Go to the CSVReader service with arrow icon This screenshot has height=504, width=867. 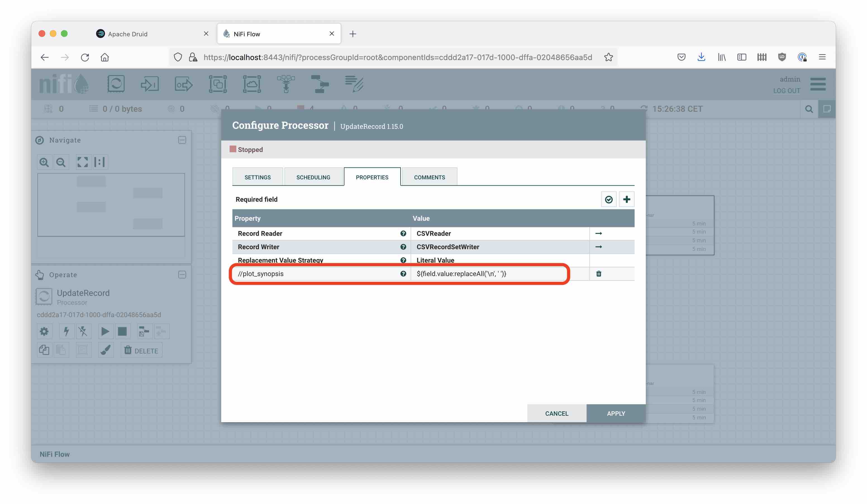pyautogui.click(x=598, y=234)
